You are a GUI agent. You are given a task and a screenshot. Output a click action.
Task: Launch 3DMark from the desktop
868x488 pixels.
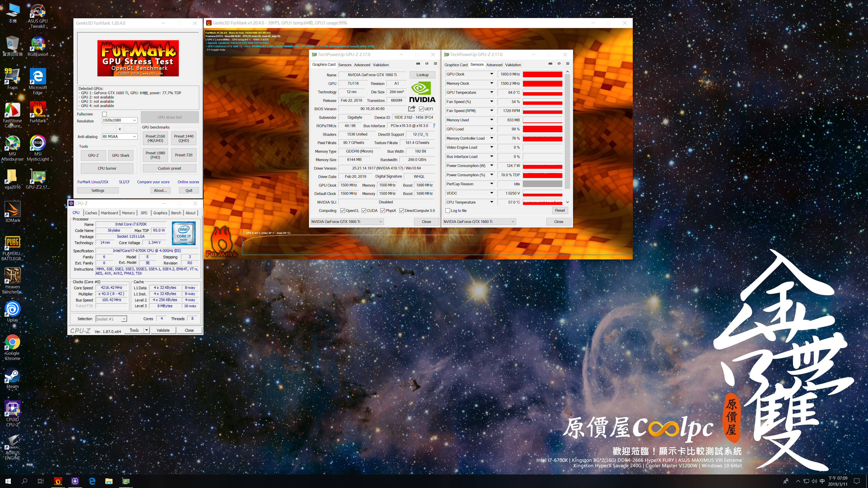click(x=12, y=211)
